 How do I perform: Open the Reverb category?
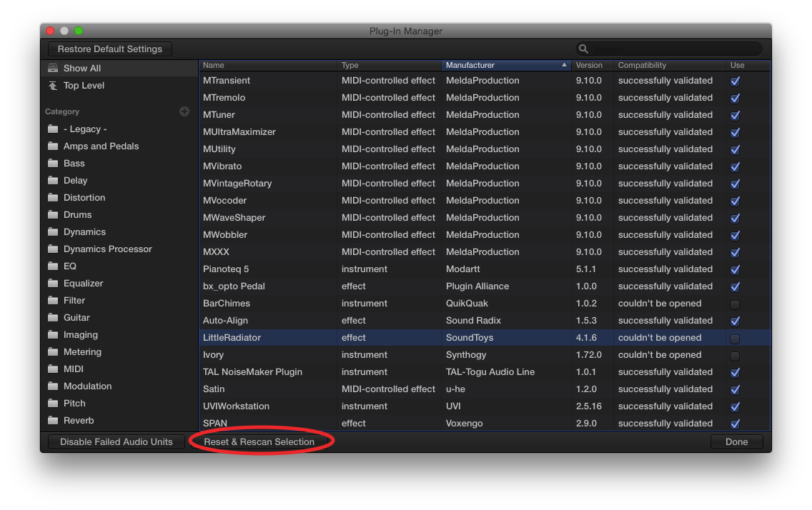[x=119, y=420]
